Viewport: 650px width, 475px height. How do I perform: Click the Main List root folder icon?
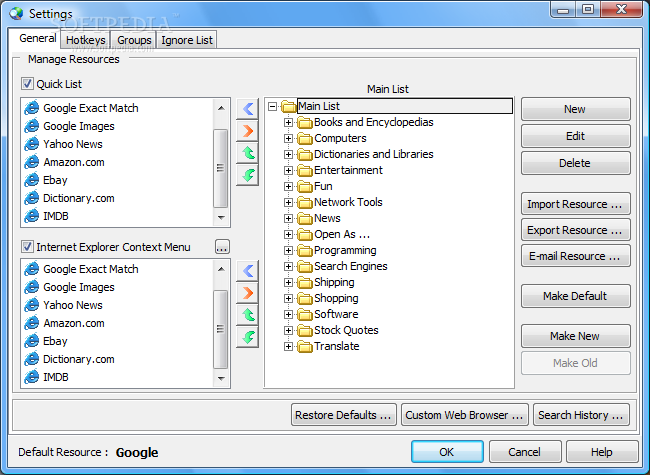coord(289,107)
